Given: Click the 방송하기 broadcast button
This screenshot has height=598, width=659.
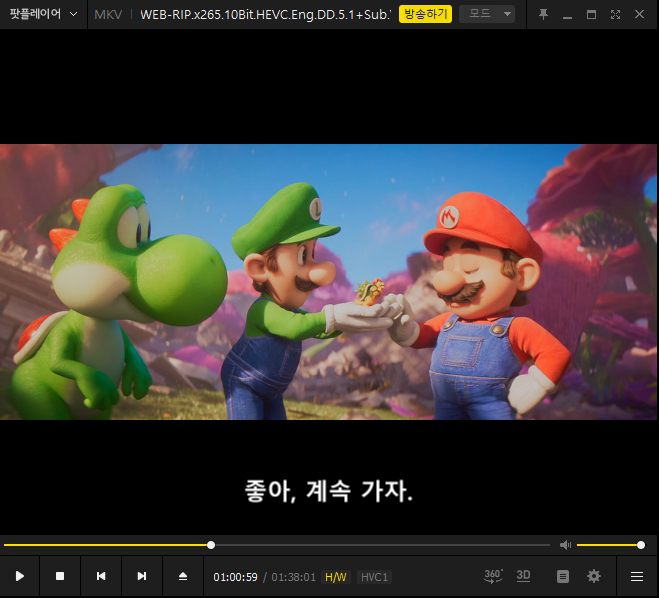Looking at the screenshot, I should tap(425, 14).
